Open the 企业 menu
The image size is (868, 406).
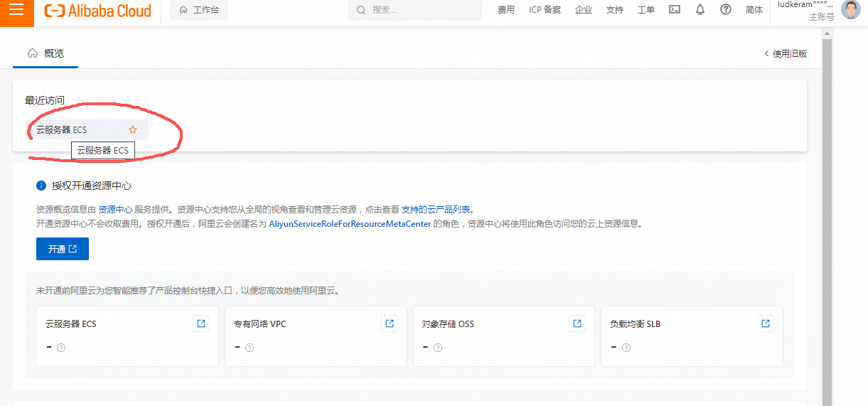(x=584, y=10)
